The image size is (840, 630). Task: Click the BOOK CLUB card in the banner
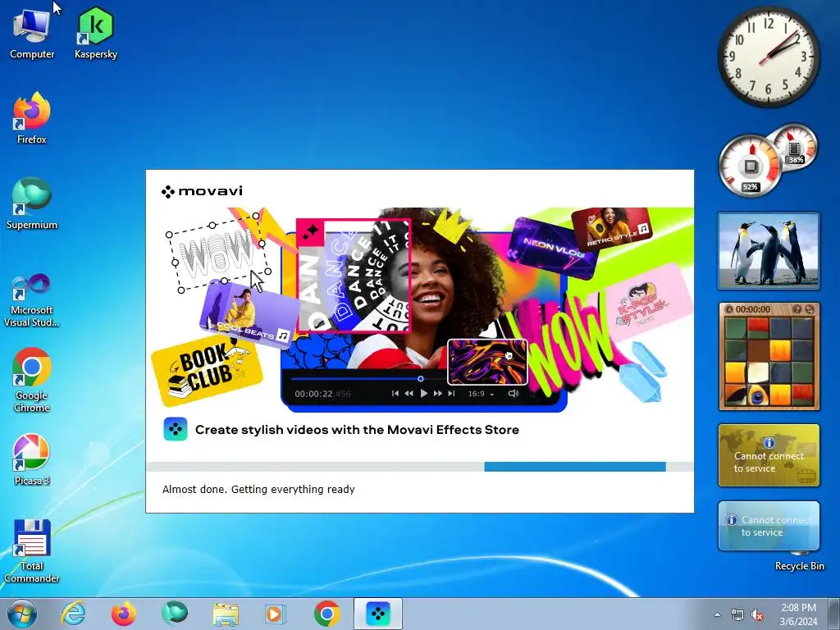(206, 371)
